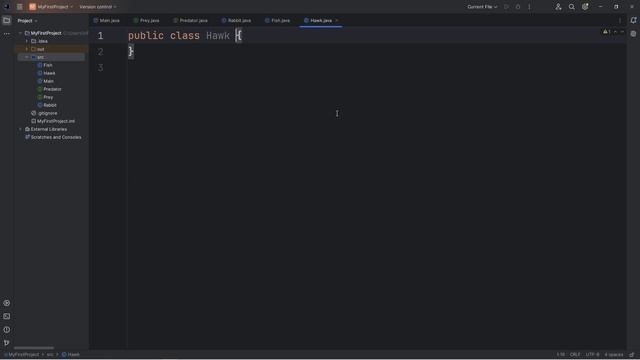640x360 pixels.
Task: Expand the .idea folder
Action: 27,41
